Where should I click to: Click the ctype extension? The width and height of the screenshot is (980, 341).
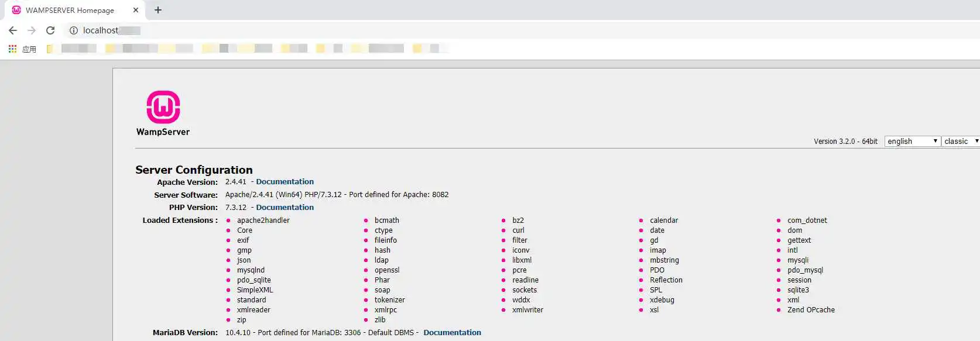[x=383, y=230]
